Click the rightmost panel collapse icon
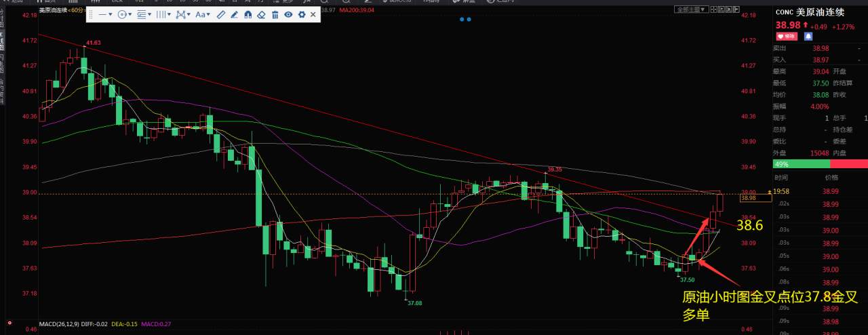 (736, 9)
